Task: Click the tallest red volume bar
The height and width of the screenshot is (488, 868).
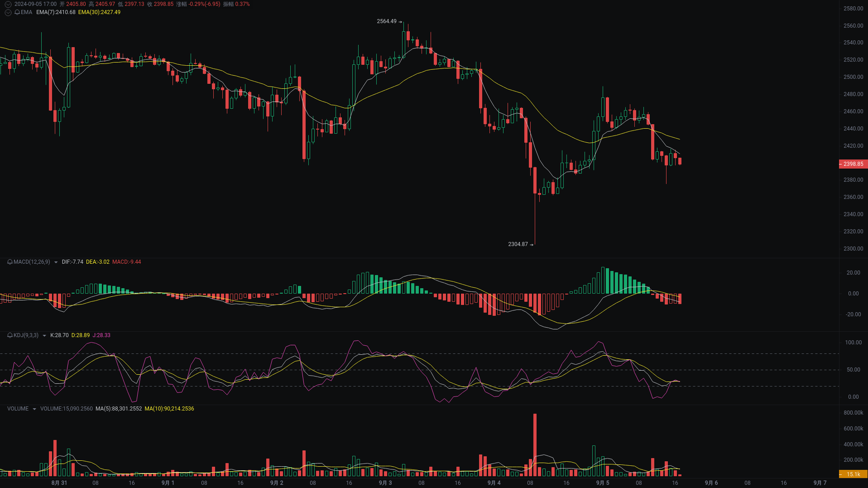Action: (535, 444)
